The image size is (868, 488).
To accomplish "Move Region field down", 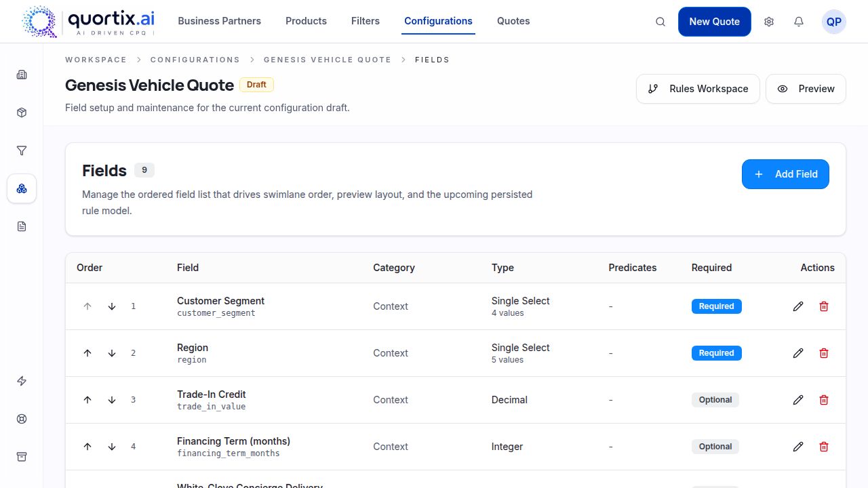I will click(x=112, y=353).
